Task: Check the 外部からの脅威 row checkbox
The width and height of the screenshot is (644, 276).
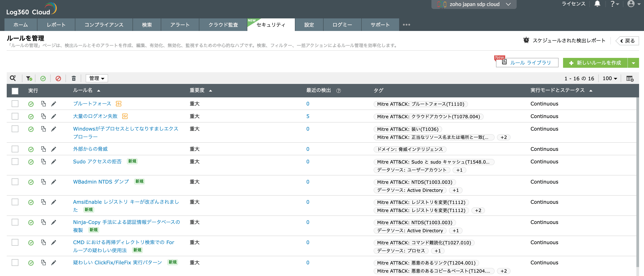Action: click(15, 149)
